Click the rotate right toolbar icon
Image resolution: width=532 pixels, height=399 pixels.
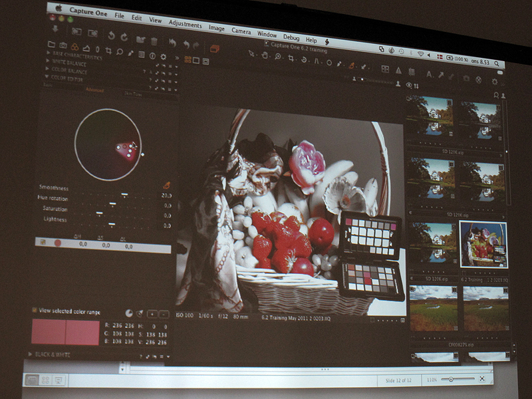pyautogui.click(x=124, y=37)
